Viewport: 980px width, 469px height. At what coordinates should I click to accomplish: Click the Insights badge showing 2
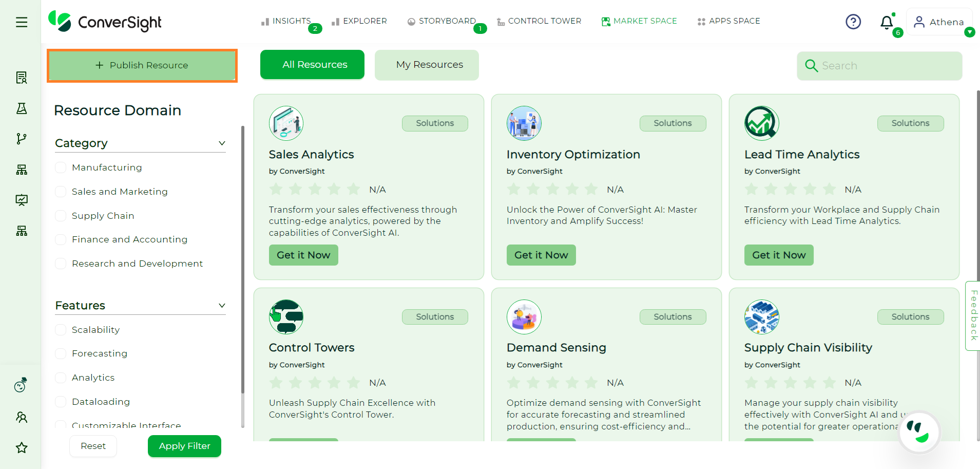click(315, 29)
